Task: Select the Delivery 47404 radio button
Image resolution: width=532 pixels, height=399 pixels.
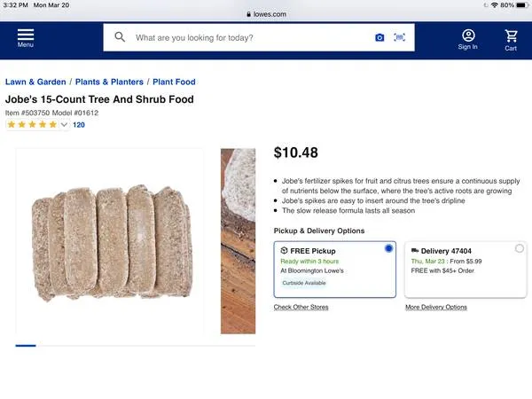Action: click(x=519, y=249)
